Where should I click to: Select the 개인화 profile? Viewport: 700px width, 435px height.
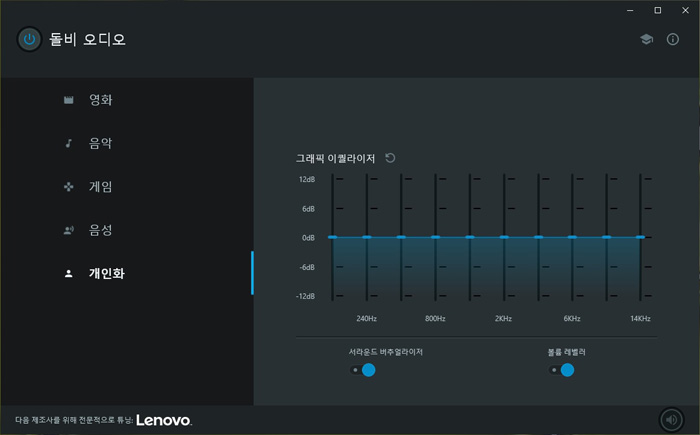[x=107, y=273]
